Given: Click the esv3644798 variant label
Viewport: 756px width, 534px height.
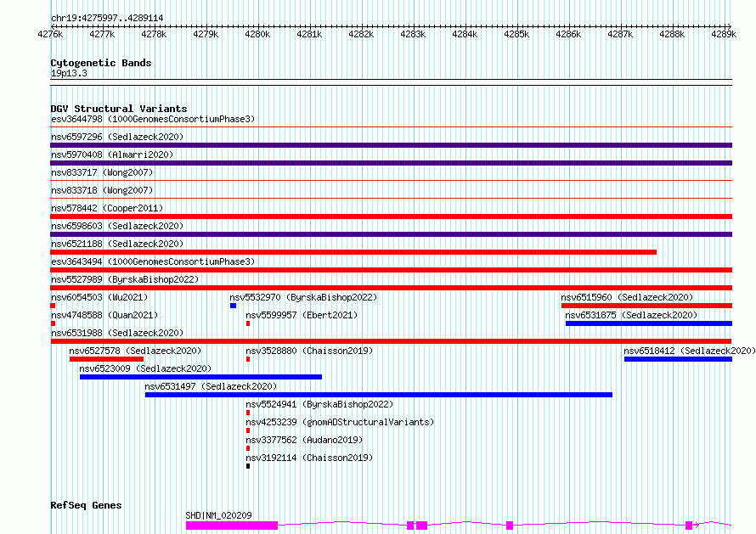Looking at the screenshot, I should tap(153, 119).
